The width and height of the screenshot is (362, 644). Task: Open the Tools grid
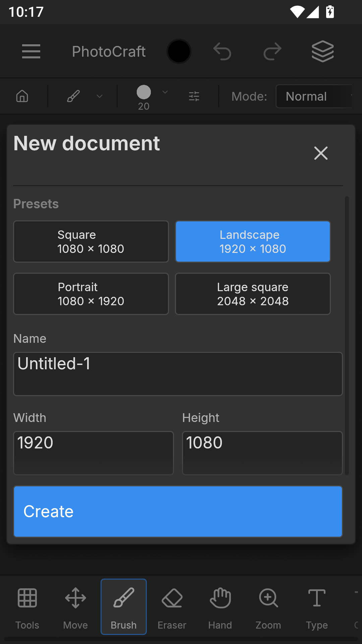click(27, 607)
